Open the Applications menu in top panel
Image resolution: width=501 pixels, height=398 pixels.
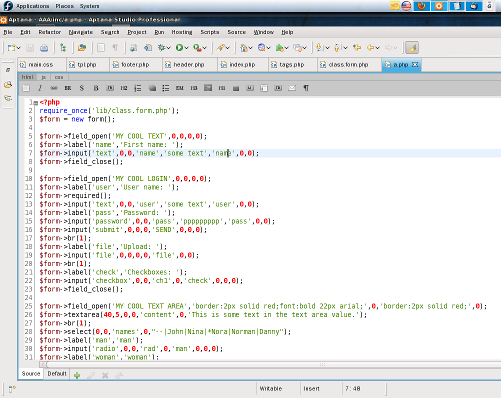(x=32, y=6)
